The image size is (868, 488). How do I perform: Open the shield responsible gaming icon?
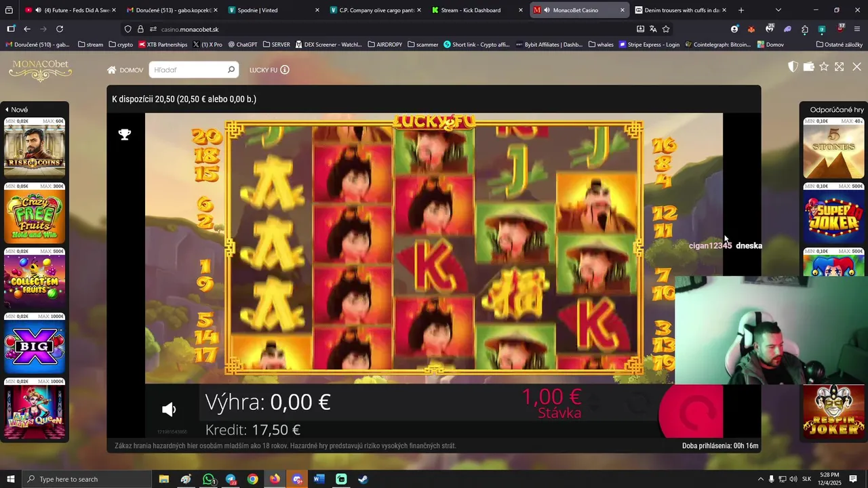[x=793, y=66]
